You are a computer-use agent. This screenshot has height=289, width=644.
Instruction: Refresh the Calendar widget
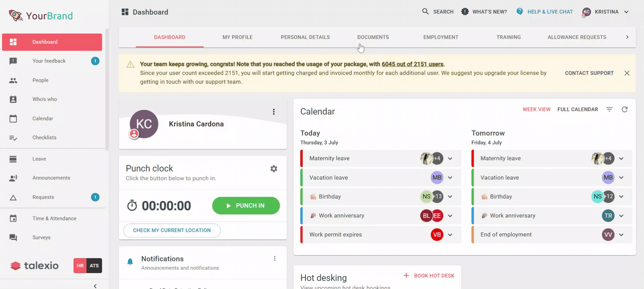point(625,109)
